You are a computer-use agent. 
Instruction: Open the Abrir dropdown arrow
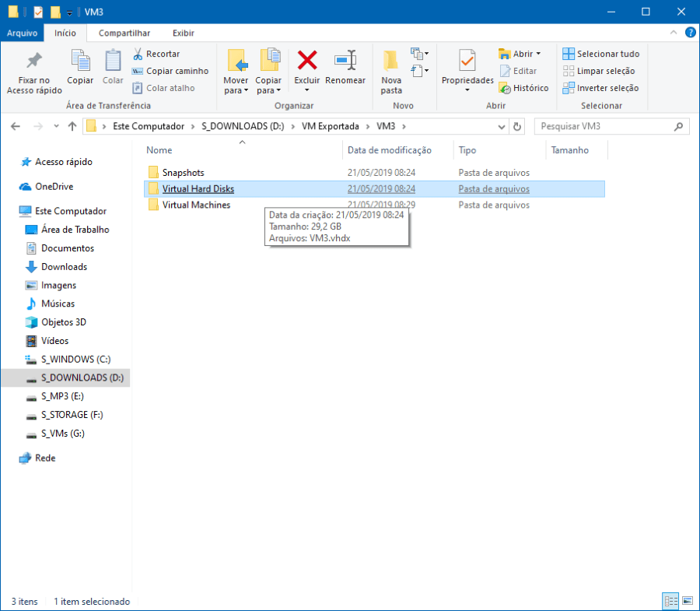pyautogui.click(x=538, y=54)
